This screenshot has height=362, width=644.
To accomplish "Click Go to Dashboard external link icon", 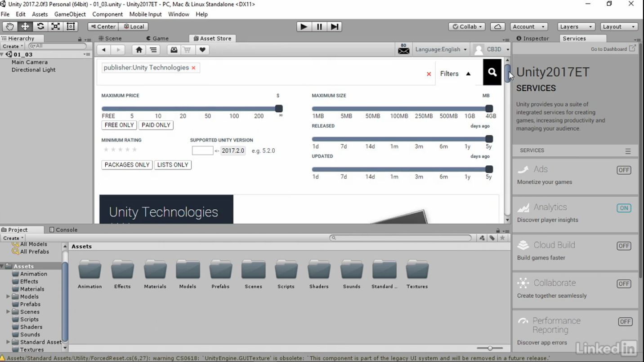I will point(632,49).
